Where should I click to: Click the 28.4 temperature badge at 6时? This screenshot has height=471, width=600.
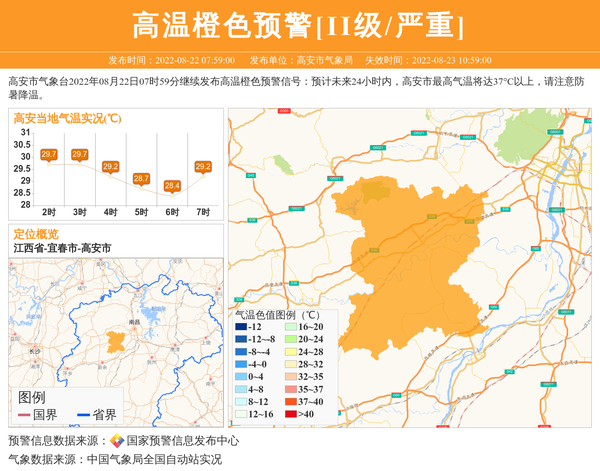coord(172,186)
